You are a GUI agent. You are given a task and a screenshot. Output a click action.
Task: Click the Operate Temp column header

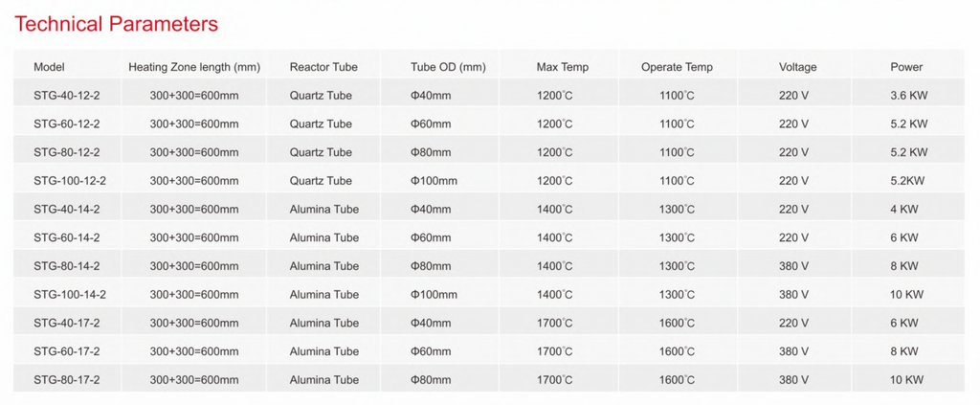[677, 67]
